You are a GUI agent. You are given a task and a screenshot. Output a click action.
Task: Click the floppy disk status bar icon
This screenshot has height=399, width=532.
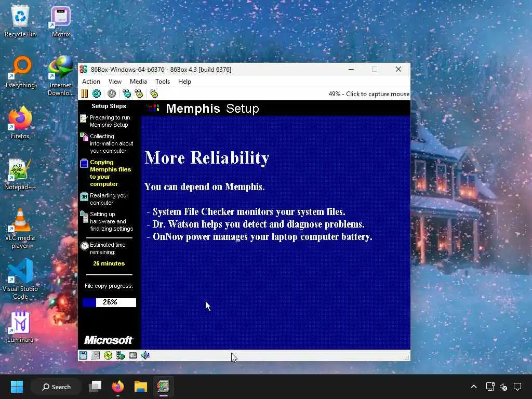[83, 355]
